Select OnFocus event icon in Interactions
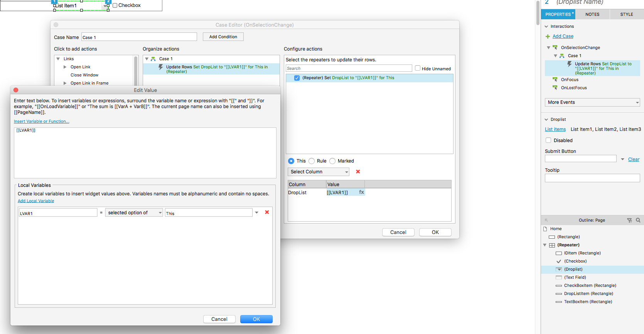644x334 pixels. (555, 80)
